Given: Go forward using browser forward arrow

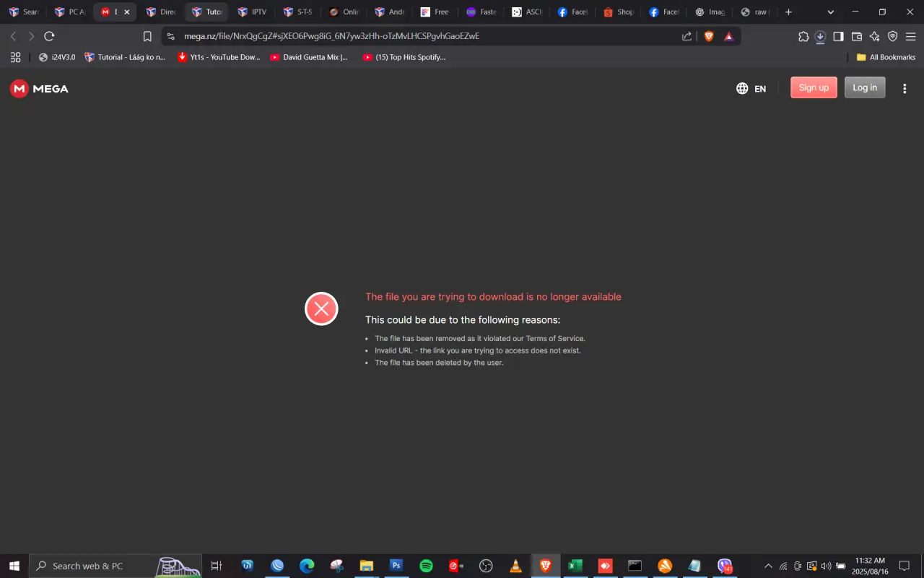Looking at the screenshot, I should click(31, 36).
